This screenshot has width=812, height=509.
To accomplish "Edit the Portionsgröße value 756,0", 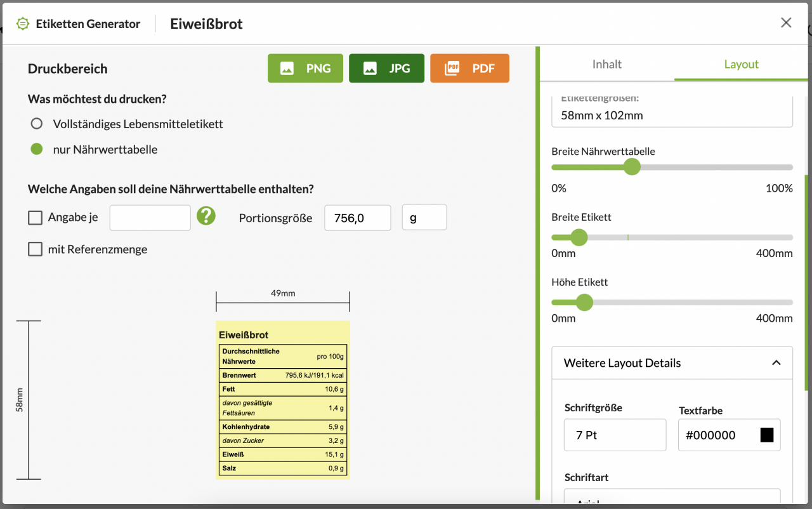I will 358,218.
